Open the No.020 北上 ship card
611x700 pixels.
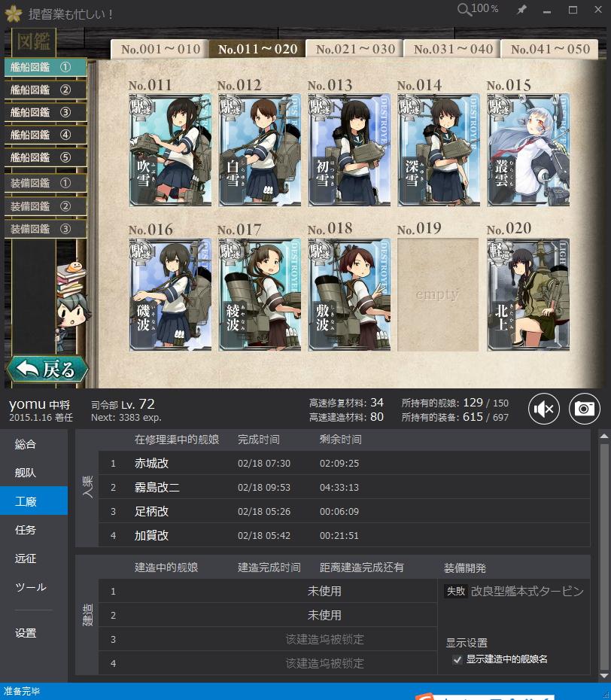tap(528, 294)
